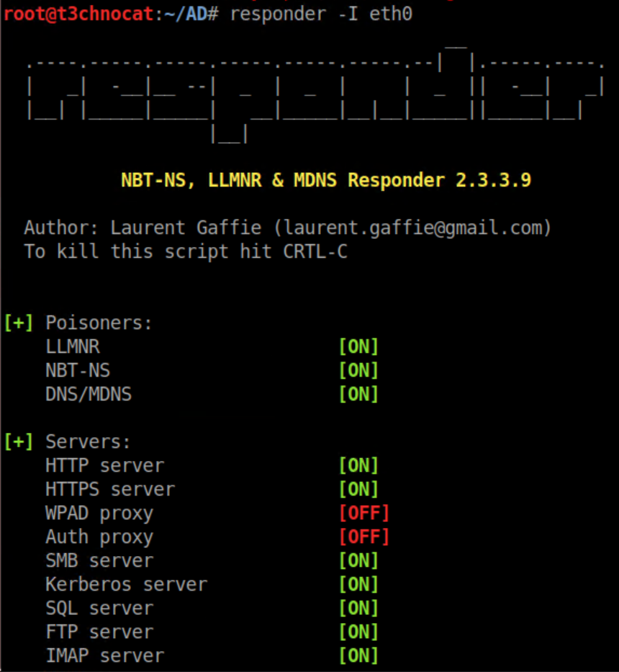Select the NBT-NS poisoner entry
Image resolution: width=619 pixels, height=672 pixels.
[x=78, y=371]
